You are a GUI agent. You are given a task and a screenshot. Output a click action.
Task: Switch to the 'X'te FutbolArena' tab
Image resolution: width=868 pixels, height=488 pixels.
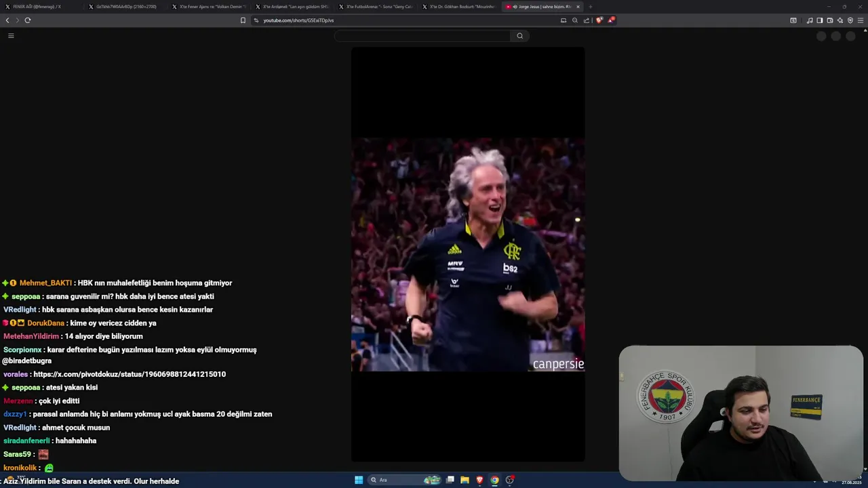click(376, 7)
